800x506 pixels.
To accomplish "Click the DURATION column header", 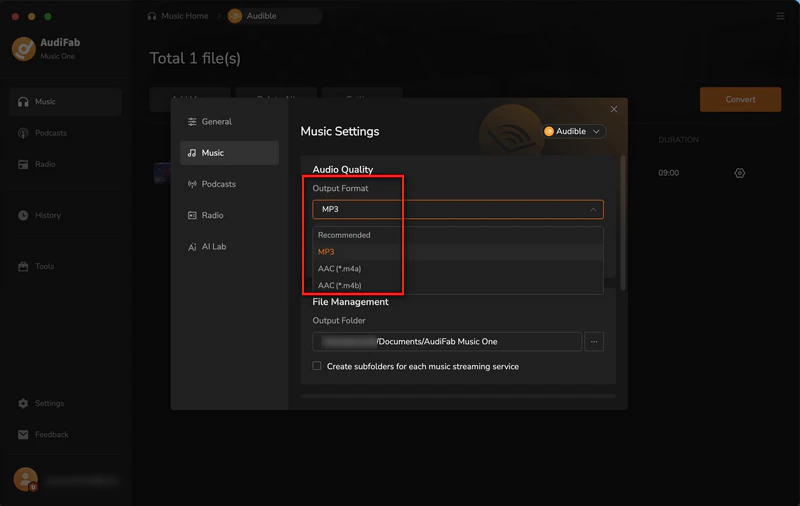I will (x=679, y=139).
